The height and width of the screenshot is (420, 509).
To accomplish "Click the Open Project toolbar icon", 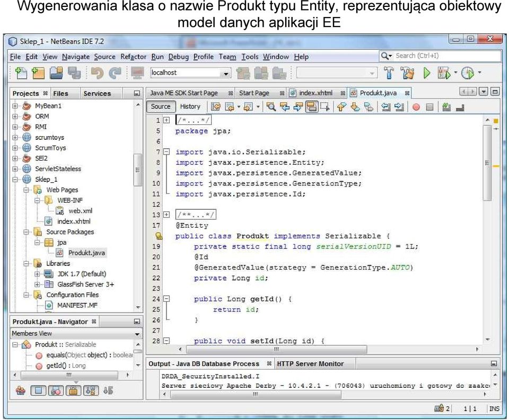I will (57, 73).
